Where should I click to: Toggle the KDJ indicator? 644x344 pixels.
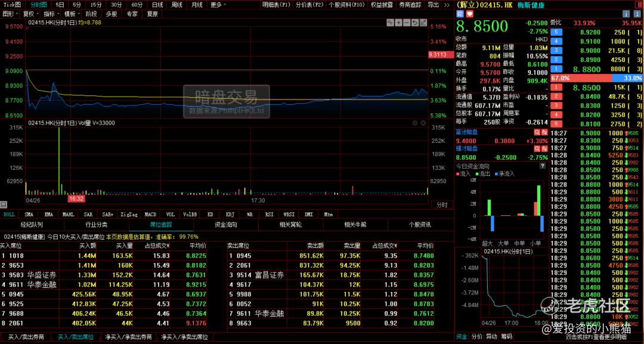click(230, 214)
